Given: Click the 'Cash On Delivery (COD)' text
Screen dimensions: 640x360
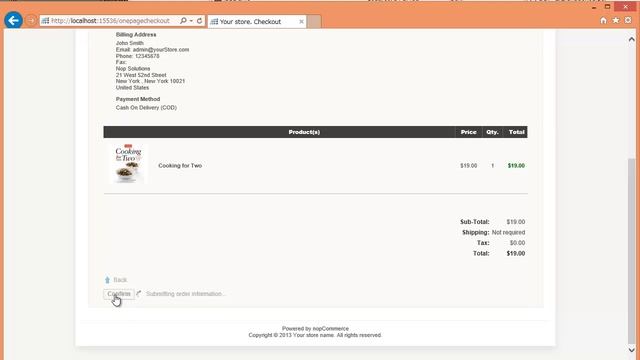Looking at the screenshot, I should click(x=146, y=108).
